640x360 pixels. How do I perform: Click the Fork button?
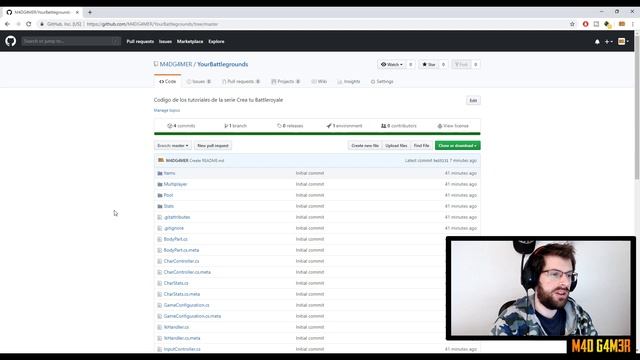point(461,64)
